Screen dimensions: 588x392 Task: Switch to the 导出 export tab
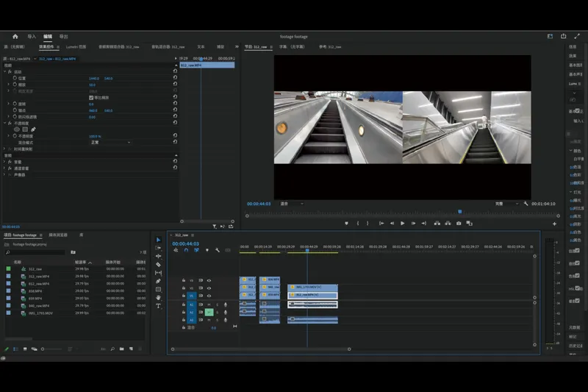(x=64, y=36)
